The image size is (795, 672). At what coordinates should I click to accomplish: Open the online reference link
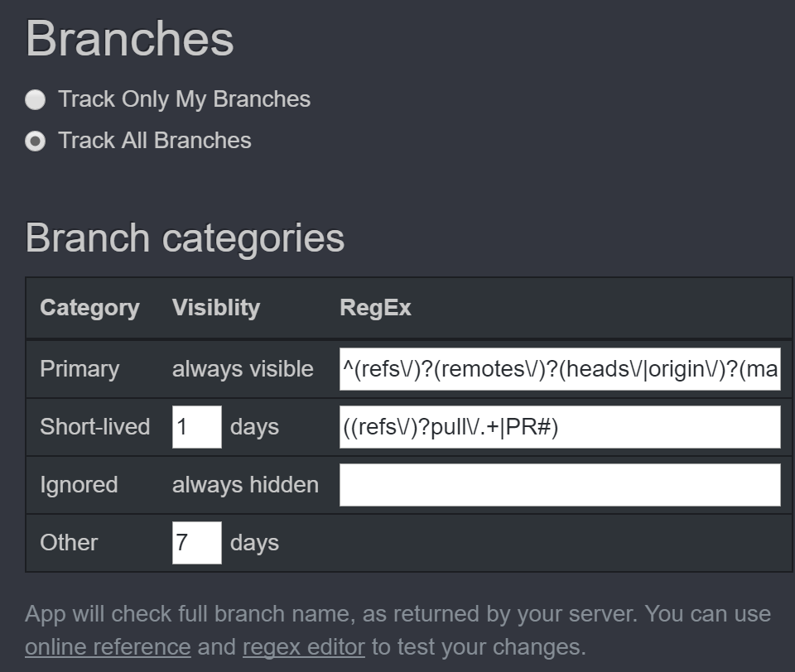click(x=108, y=646)
